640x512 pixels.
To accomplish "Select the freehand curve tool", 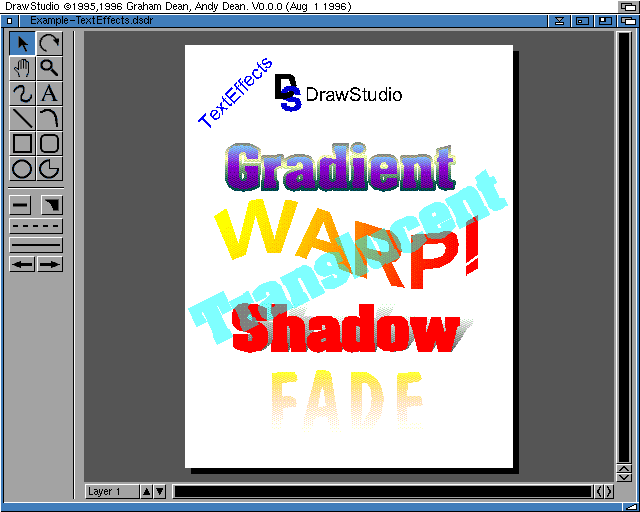I will point(22,93).
